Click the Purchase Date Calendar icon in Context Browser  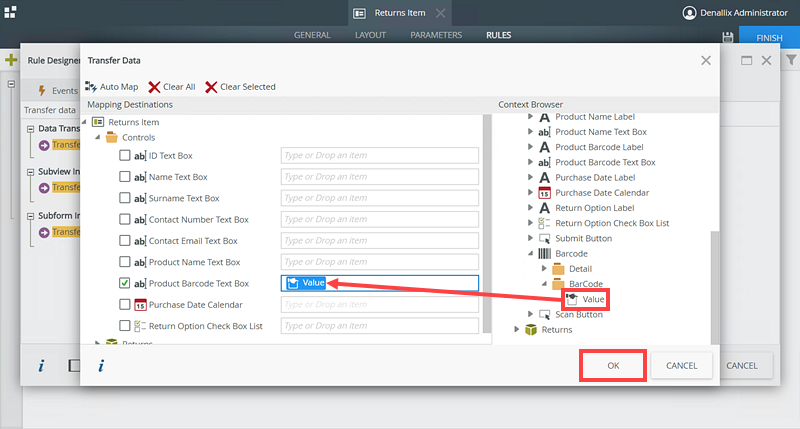point(545,193)
